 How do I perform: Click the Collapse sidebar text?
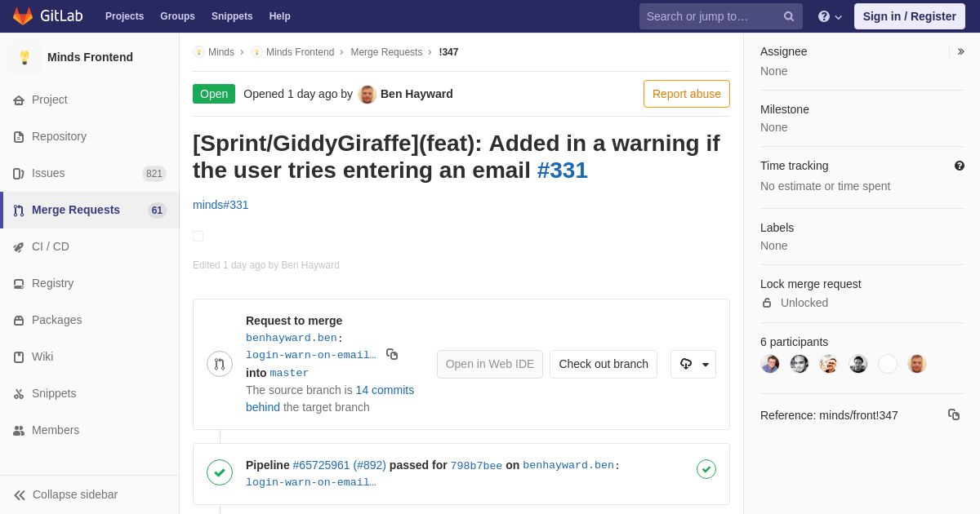pos(75,494)
